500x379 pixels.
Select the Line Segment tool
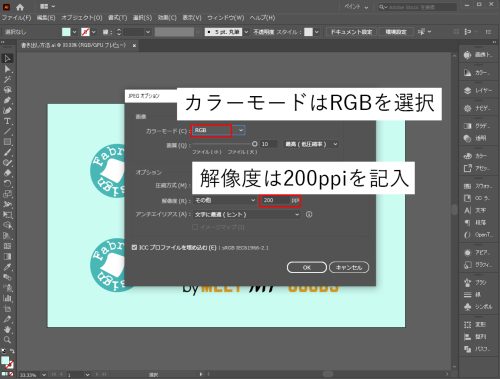pos(7,131)
